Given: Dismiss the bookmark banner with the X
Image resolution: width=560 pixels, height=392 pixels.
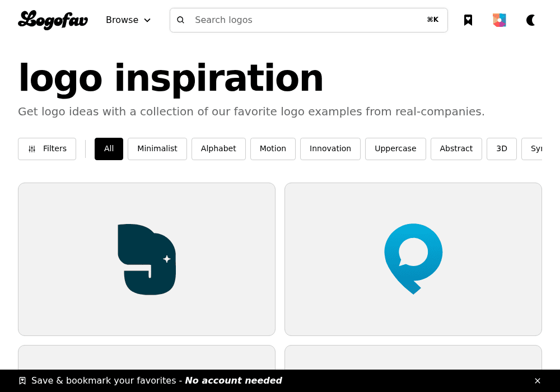Looking at the screenshot, I should (538, 381).
